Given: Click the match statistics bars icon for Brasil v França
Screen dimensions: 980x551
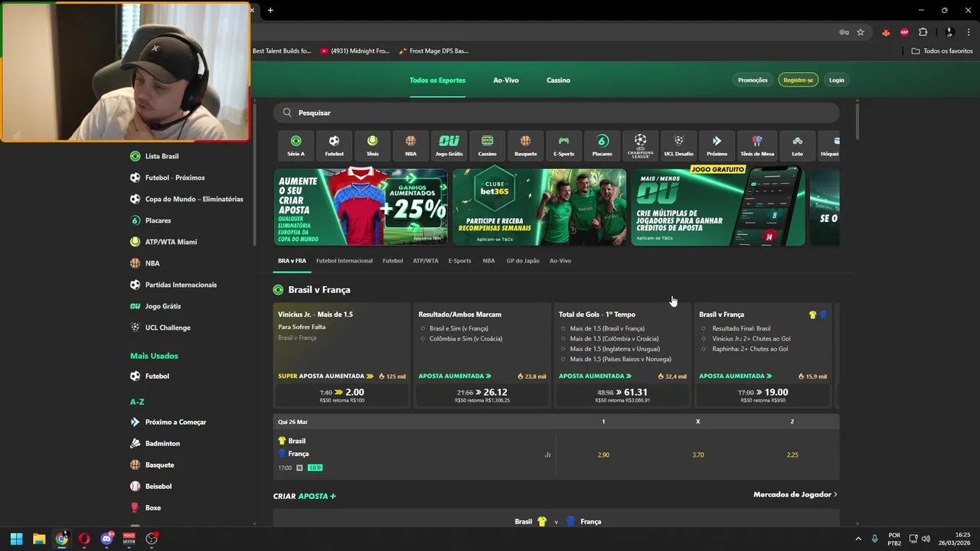Looking at the screenshot, I should 547,455.
